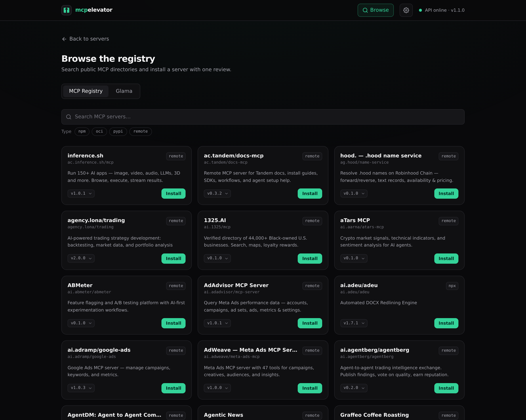Click the npx badge on ai.adeu/adeu card
Viewport: 526px width, 420px height.
(x=452, y=286)
